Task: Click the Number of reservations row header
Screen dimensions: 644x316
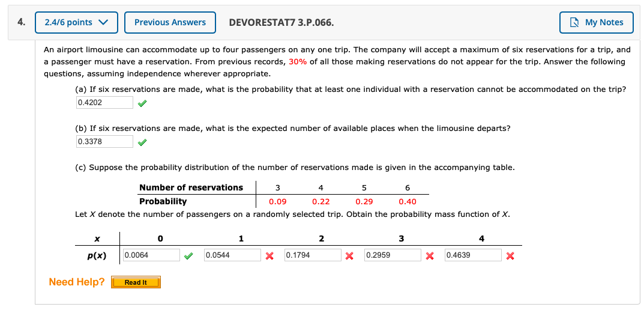Action: point(191,188)
